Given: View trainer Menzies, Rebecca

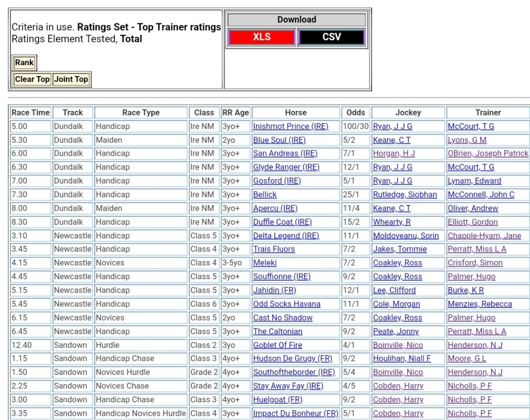Looking at the screenshot, I should tap(479, 304).
